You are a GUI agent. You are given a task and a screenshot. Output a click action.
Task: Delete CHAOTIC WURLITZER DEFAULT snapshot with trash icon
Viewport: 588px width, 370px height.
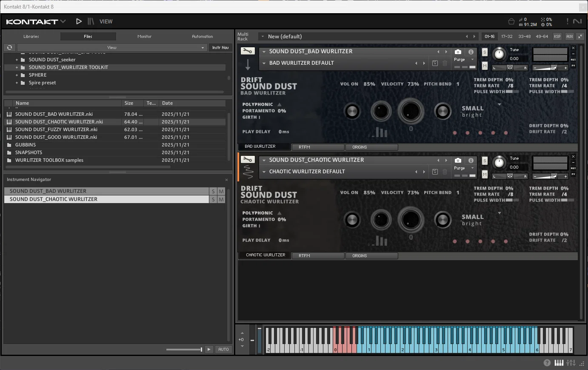tap(445, 172)
